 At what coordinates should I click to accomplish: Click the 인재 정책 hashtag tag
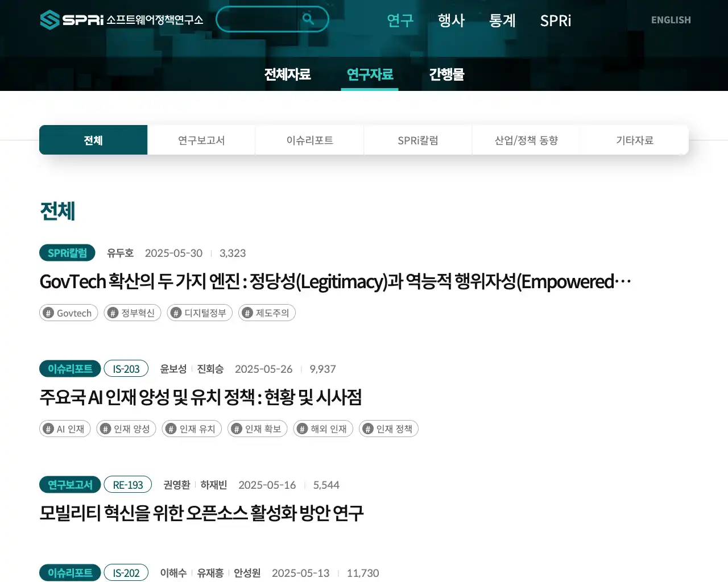pyautogui.click(x=388, y=429)
